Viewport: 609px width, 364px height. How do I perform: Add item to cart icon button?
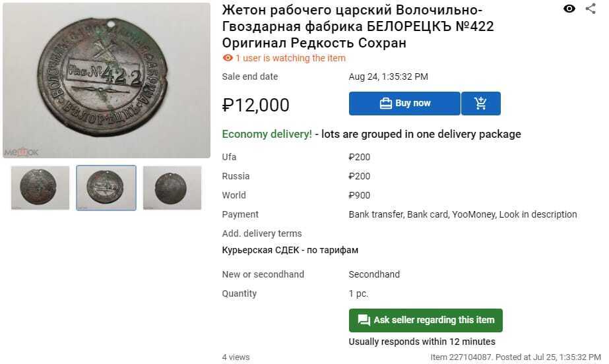[x=481, y=104]
